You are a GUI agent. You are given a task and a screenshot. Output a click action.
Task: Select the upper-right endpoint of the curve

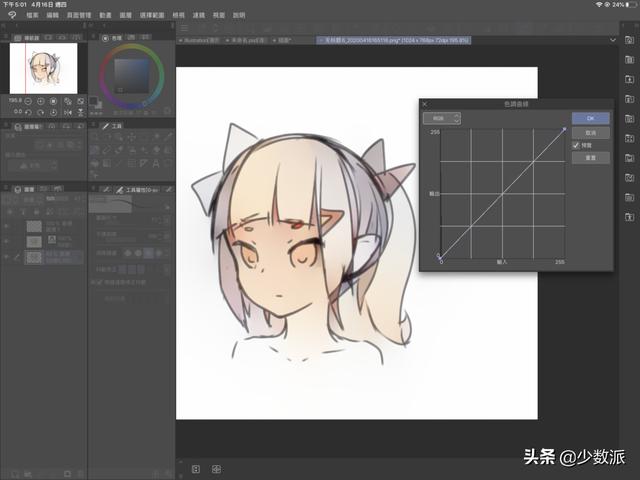click(x=564, y=129)
